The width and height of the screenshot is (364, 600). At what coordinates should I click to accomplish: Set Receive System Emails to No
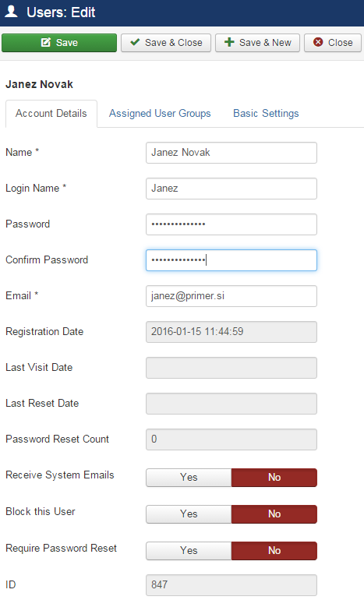point(274,477)
